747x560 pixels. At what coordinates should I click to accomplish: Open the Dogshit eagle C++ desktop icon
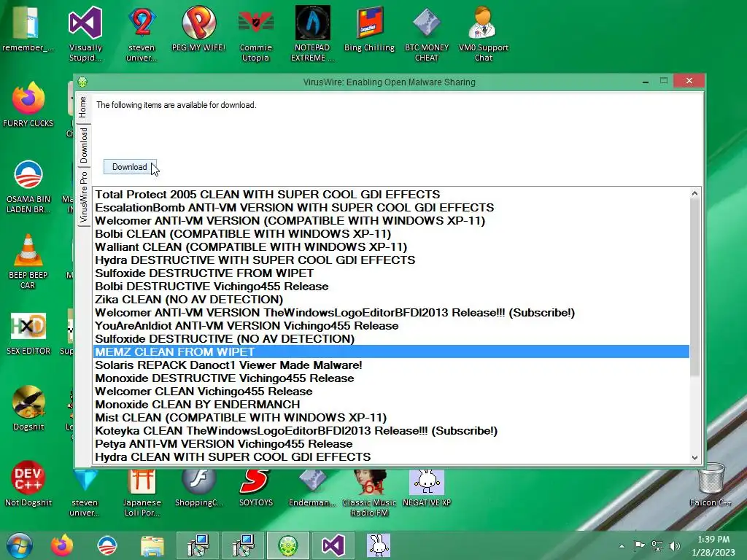(x=28, y=408)
